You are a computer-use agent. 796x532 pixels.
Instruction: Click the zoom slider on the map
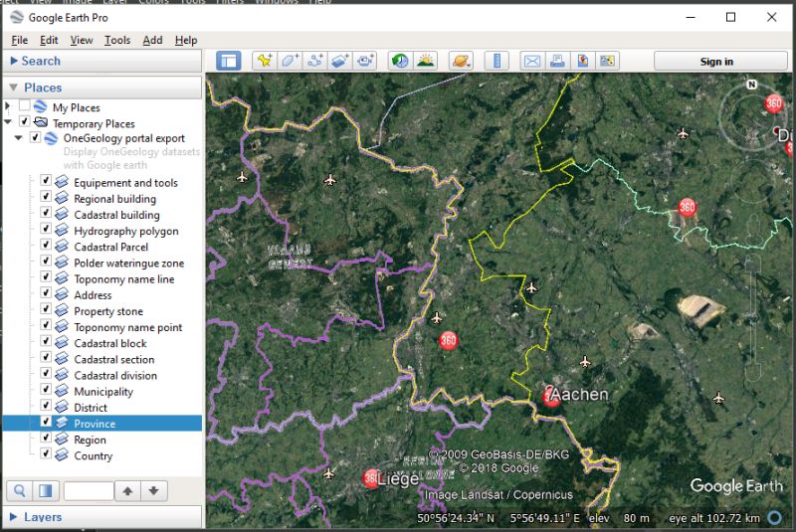tap(753, 317)
